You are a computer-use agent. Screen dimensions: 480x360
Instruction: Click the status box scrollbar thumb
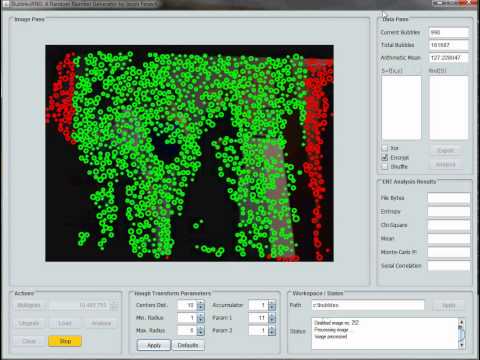(462, 332)
